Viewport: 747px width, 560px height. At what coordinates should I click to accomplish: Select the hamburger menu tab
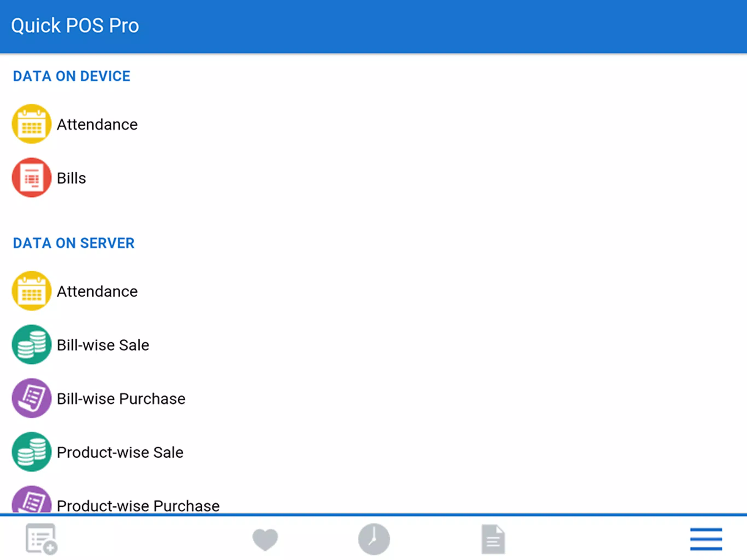[x=706, y=539]
